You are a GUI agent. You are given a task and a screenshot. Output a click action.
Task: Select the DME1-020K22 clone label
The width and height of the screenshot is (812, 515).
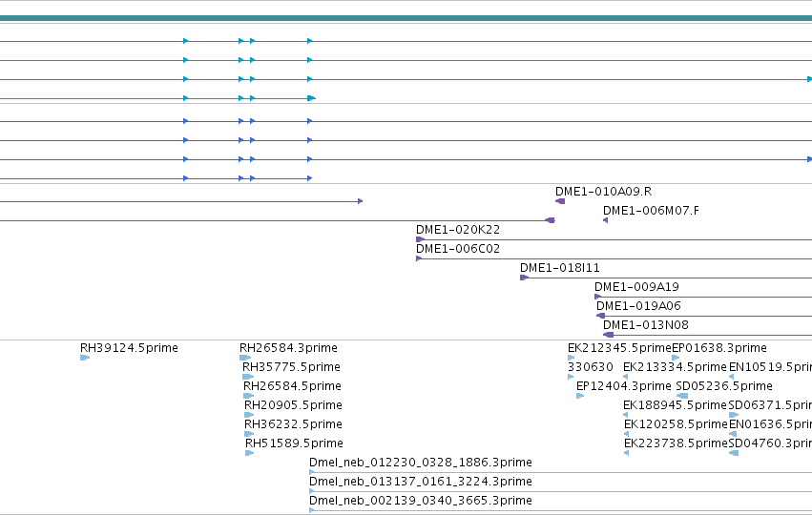coord(458,230)
